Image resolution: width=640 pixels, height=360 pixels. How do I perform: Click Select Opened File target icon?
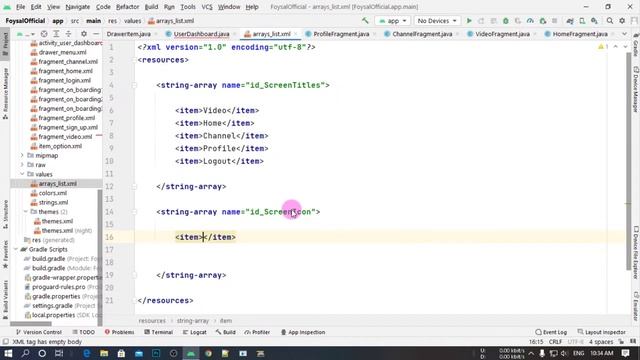coord(44,34)
